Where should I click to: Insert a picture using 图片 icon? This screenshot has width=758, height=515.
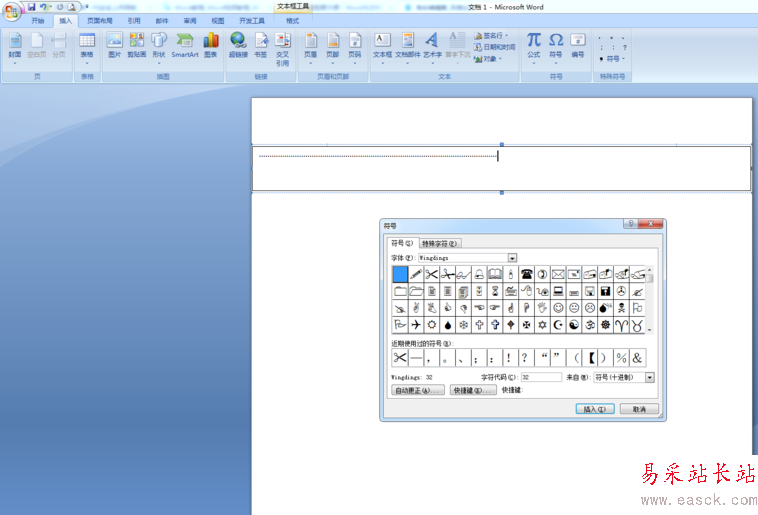[114, 44]
